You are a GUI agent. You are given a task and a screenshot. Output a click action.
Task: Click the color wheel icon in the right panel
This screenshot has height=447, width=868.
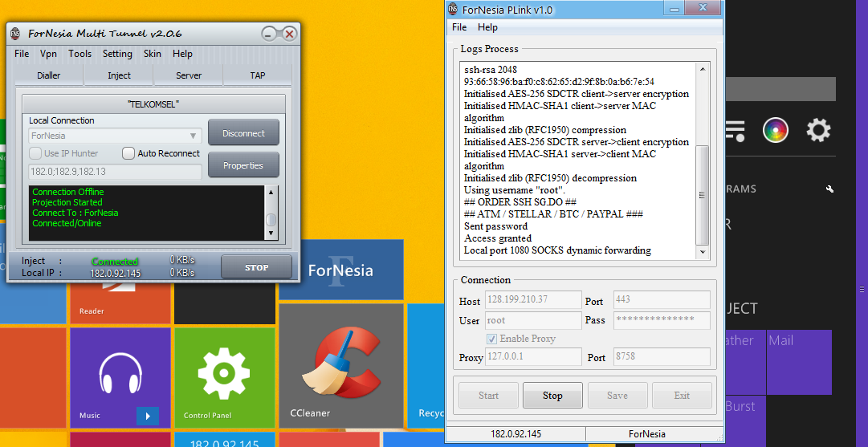[x=776, y=131]
